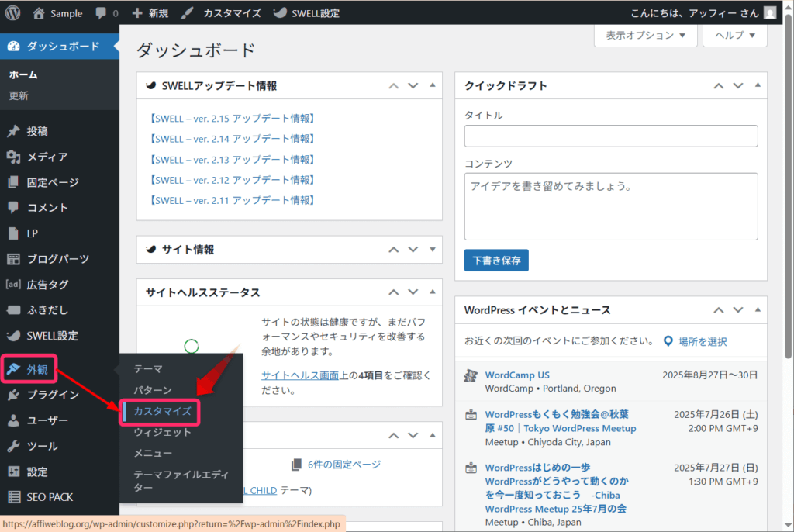Click the 場所を選択 link
Image resolution: width=794 pixels, height=532 pixels.
(x=703, y=342)
